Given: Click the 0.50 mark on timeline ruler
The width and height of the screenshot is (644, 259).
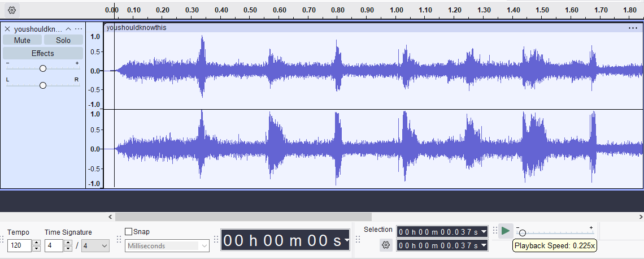Looking at the screenshot, I should (x=250, y=10).
